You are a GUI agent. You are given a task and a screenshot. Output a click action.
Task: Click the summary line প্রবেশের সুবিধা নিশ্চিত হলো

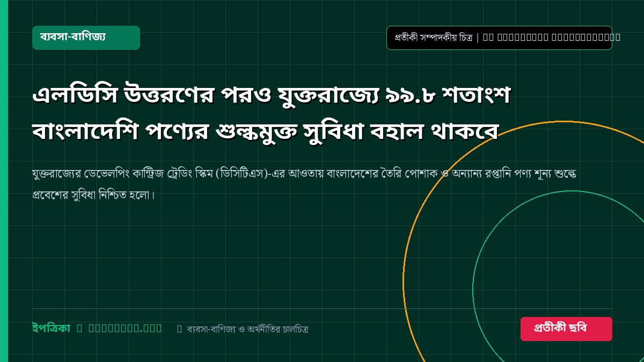click(x=93, y=194)
